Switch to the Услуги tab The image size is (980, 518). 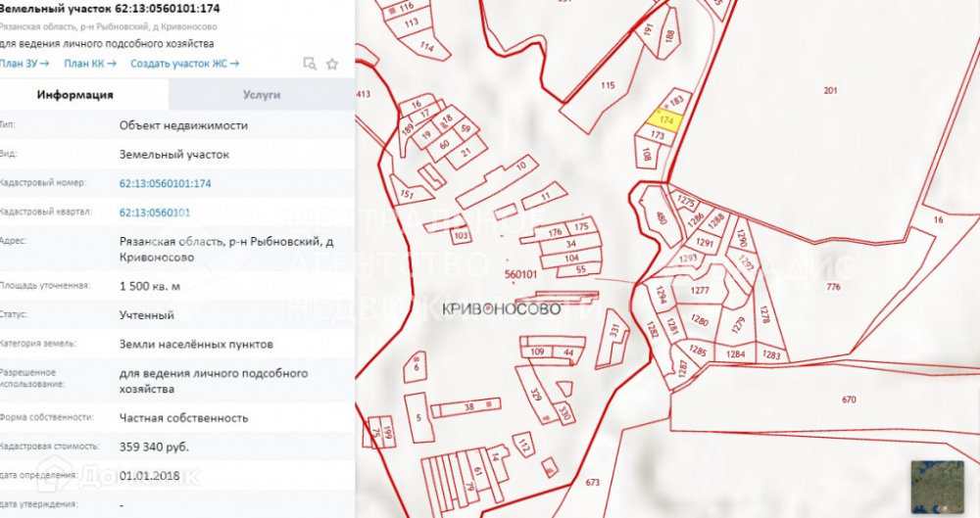262,94
